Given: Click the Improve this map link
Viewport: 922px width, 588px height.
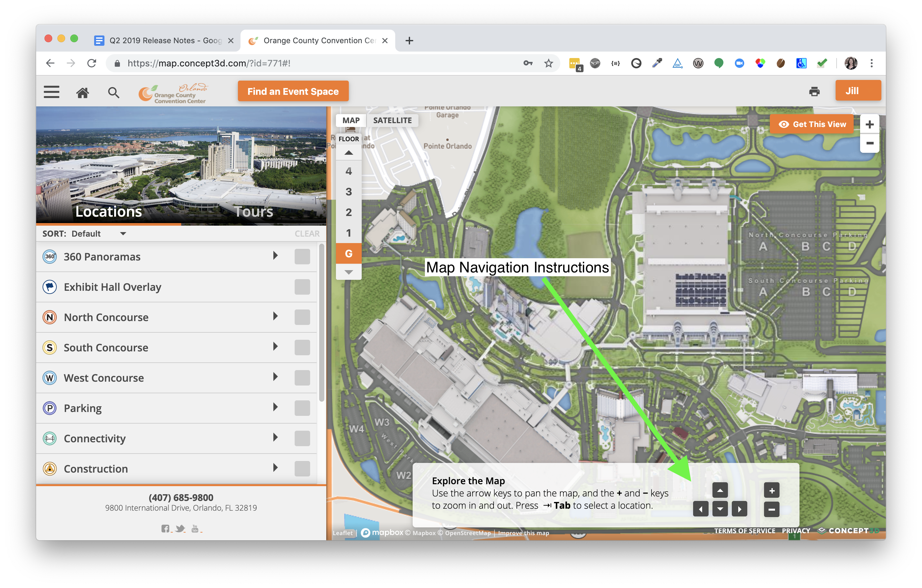Looking at the screenshot, I should pos(523,533).
